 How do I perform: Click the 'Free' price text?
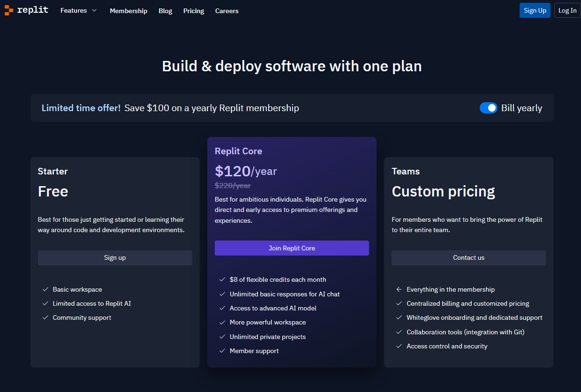click(x=53, y=191)
